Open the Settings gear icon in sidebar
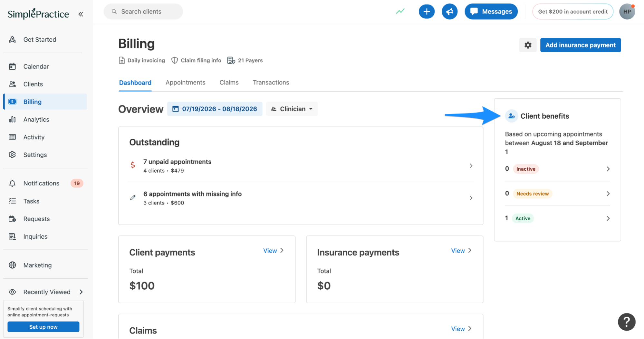Image resolution: width=644 pixels, height=339 pixels. coord(12,155)
